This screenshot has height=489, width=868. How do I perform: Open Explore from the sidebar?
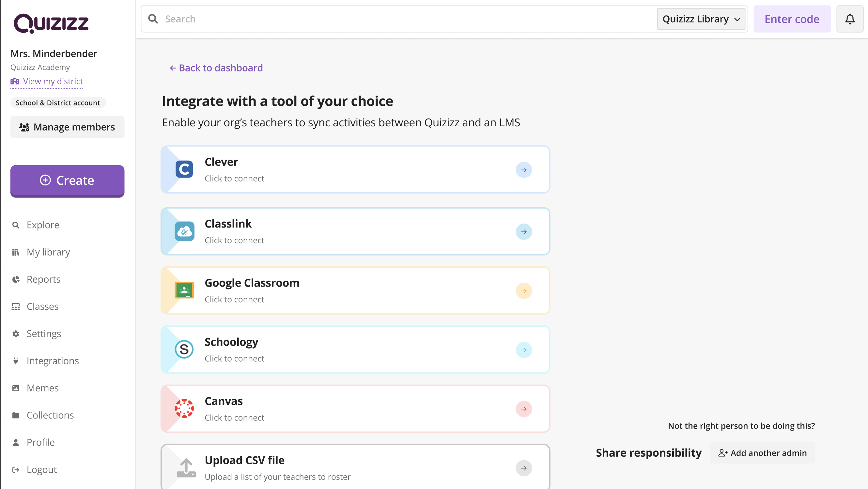43,225
